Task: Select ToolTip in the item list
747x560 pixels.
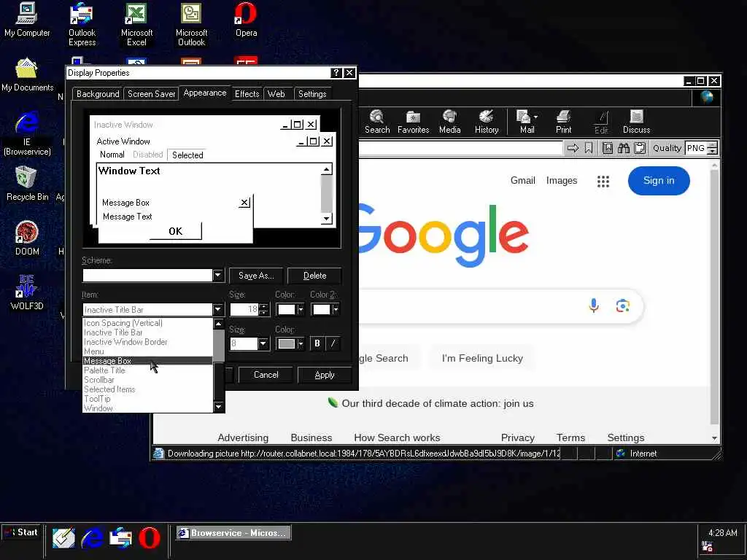Action: coord(147,399)
